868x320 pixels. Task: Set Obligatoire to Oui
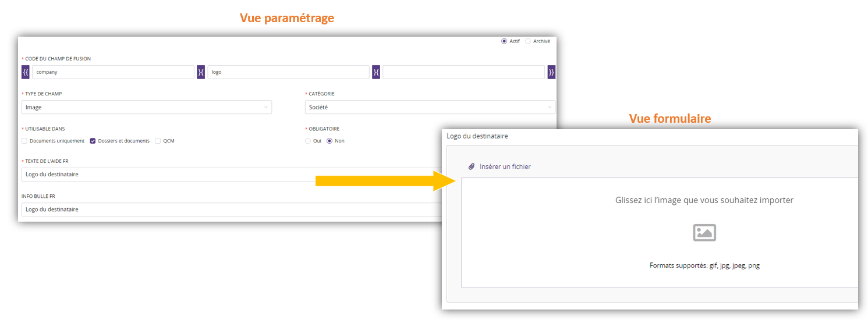[x=308, y=141]
